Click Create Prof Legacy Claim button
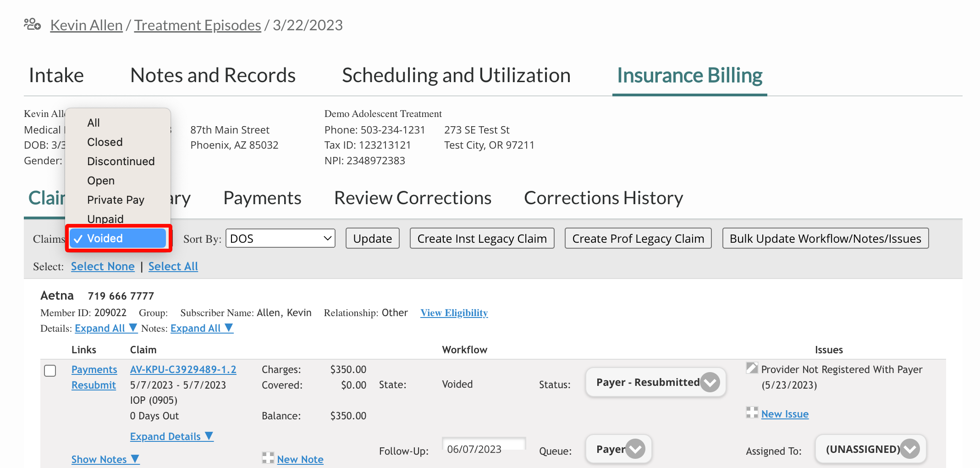980x468 pixels. pyautogui.click(x=638, y=239)
